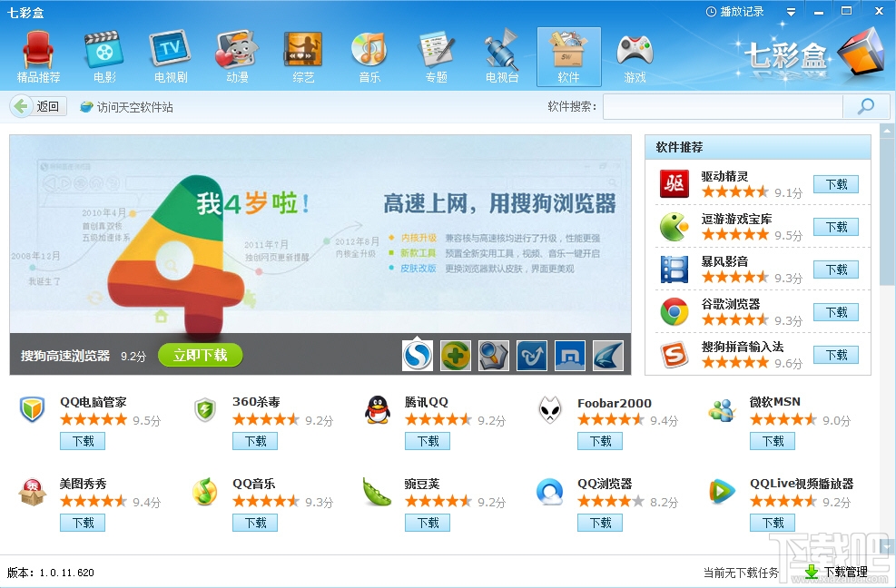Click the 返回 back button
Viewport: 896px width, 588px height.
pyautogui.click(x=38, y=106)
